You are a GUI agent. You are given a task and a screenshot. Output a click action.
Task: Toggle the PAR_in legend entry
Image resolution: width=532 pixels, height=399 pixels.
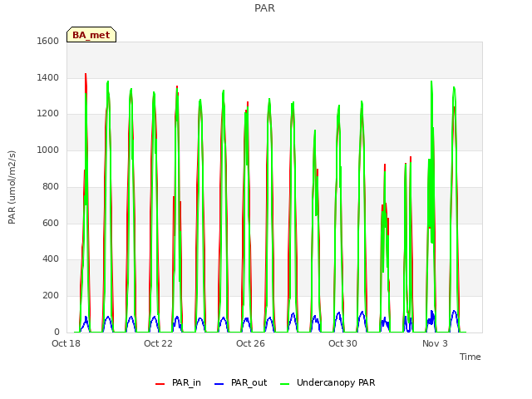(178, 382)
